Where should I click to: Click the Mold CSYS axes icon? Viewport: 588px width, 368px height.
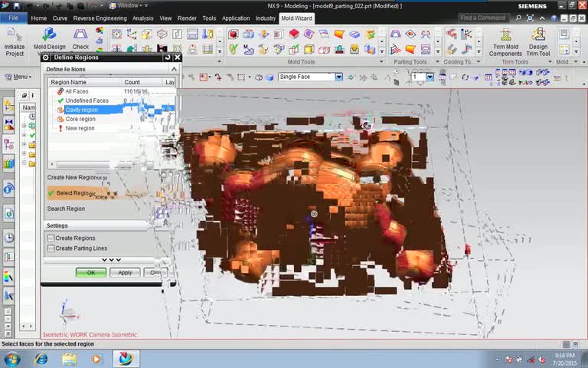click(132, 34)
